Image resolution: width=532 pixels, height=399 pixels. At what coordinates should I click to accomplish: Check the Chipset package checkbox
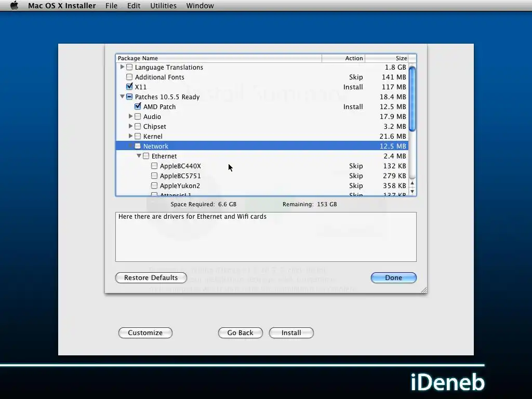[x=138, y=126]
